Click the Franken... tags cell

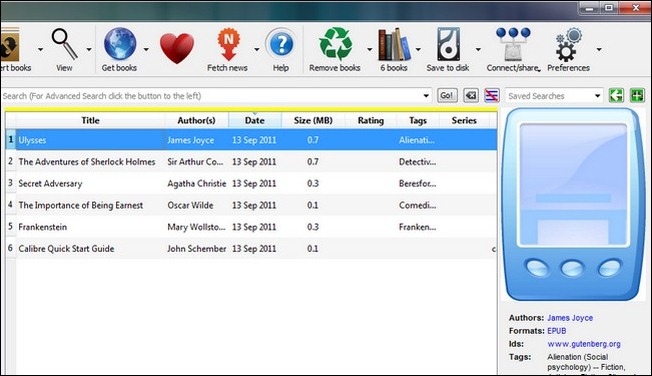tap(417, 227)
